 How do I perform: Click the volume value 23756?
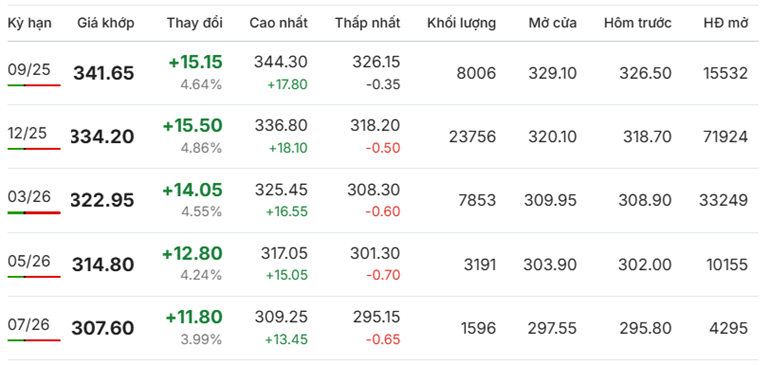(x=472, y=137)
